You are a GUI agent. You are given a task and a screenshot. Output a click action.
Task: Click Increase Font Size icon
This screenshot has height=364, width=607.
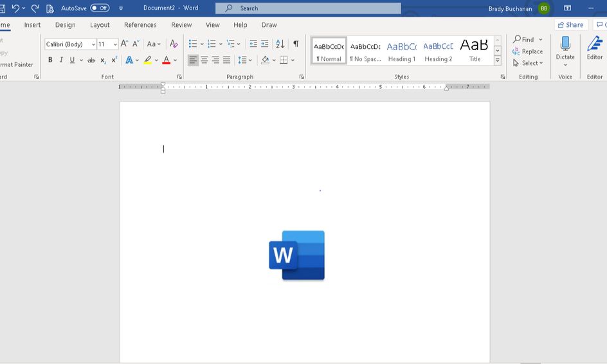[x=124, y=44]
